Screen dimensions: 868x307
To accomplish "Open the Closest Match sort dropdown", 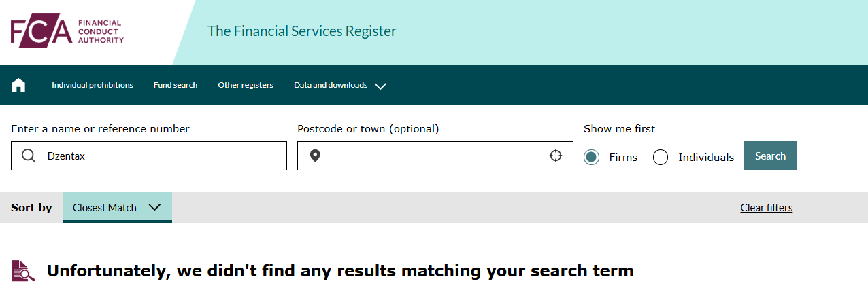I will point(117,207).
